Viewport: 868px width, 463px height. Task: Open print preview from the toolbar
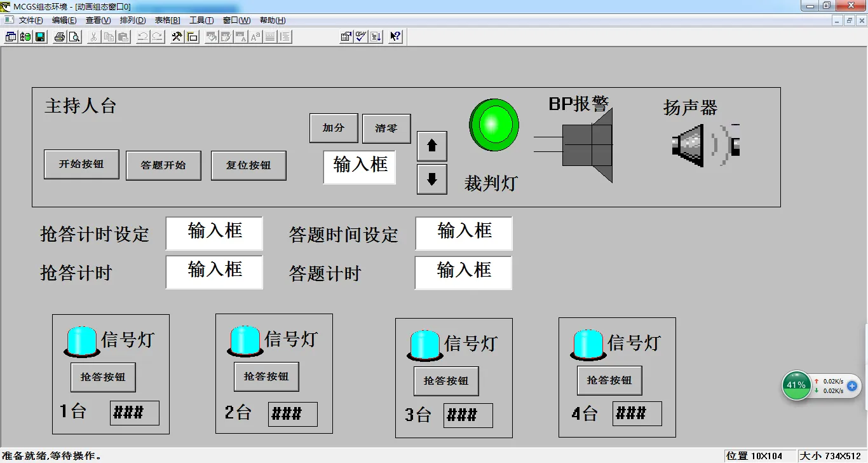pos(74,36)
